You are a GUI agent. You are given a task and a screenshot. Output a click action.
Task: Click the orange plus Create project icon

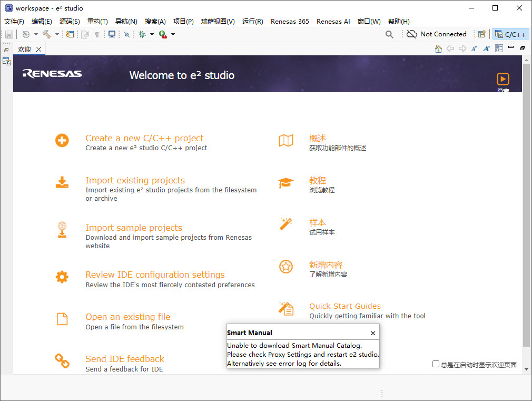(62, 140)
